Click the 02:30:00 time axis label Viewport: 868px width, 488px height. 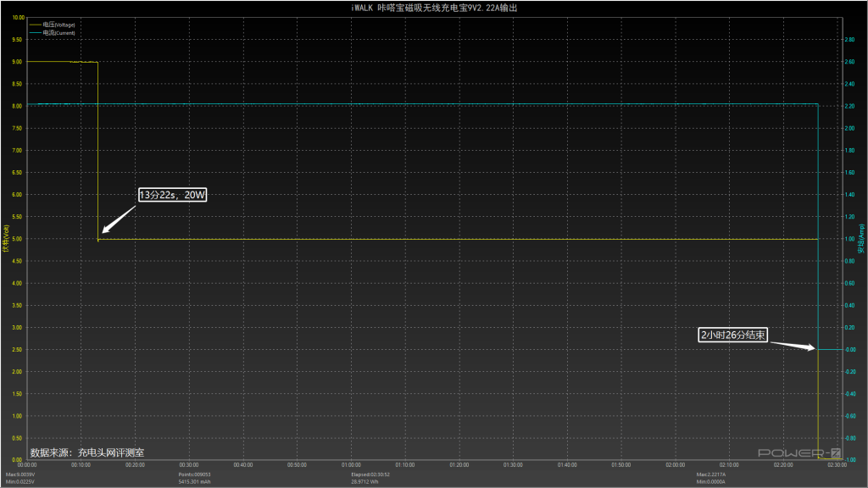pos(837,465)
